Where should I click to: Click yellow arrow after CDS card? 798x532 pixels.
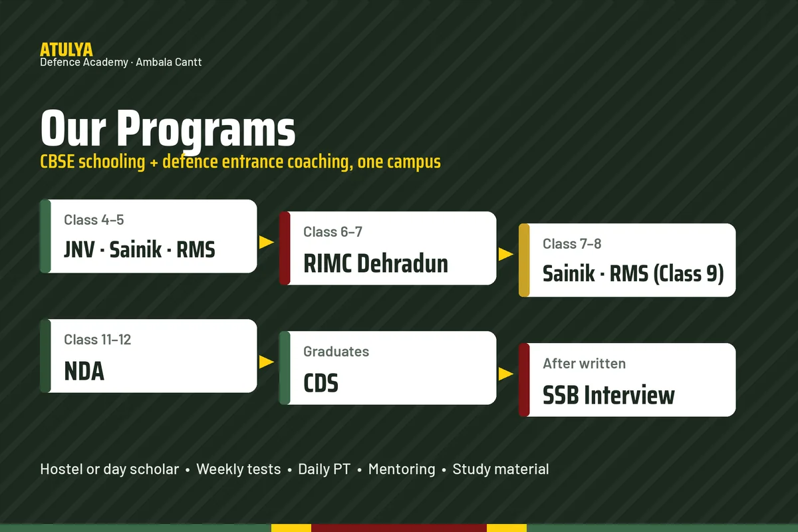(x=506, y=374)
